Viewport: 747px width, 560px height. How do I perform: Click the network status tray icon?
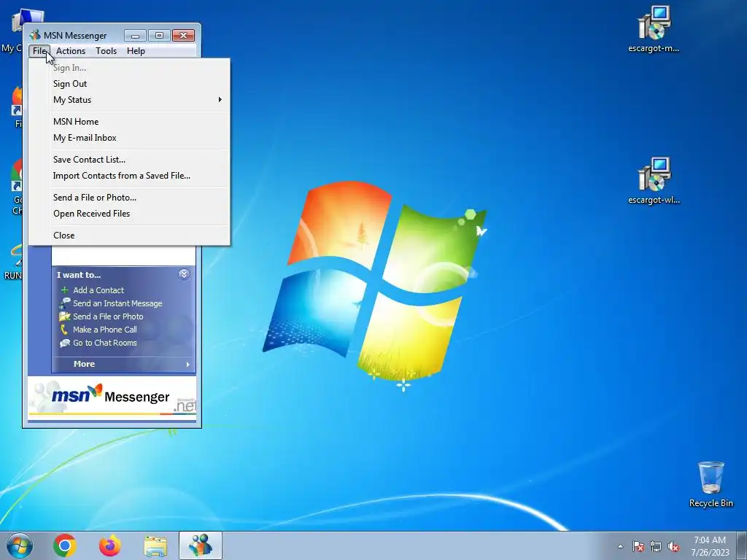[656, 546]
